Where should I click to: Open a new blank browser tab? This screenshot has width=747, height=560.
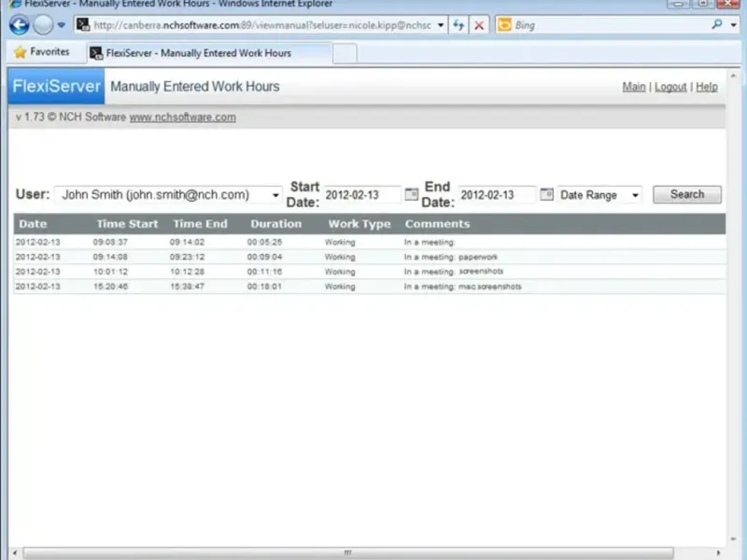pyautogui.click(x=345, y=53)
